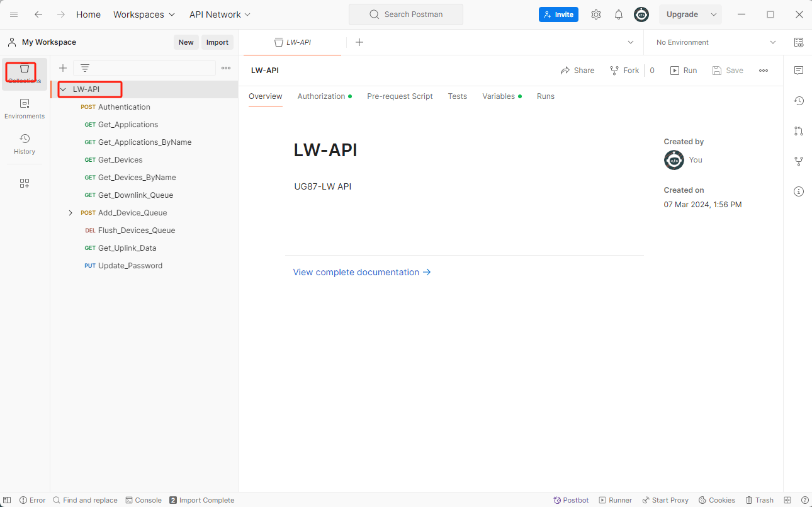Expand the Add_Device_Queue request
Screen dimensions: 812x507
pyautogui.click(x=70, y=213)
